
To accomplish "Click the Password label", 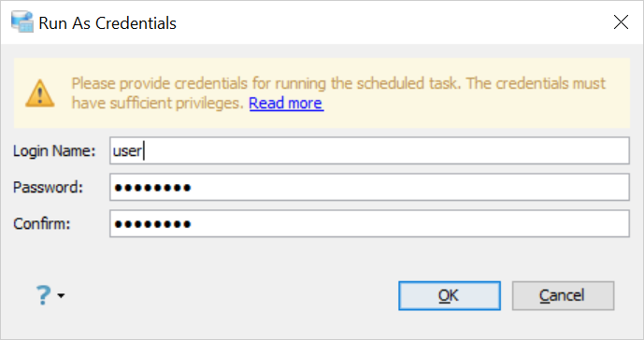I will coord(48,188).
